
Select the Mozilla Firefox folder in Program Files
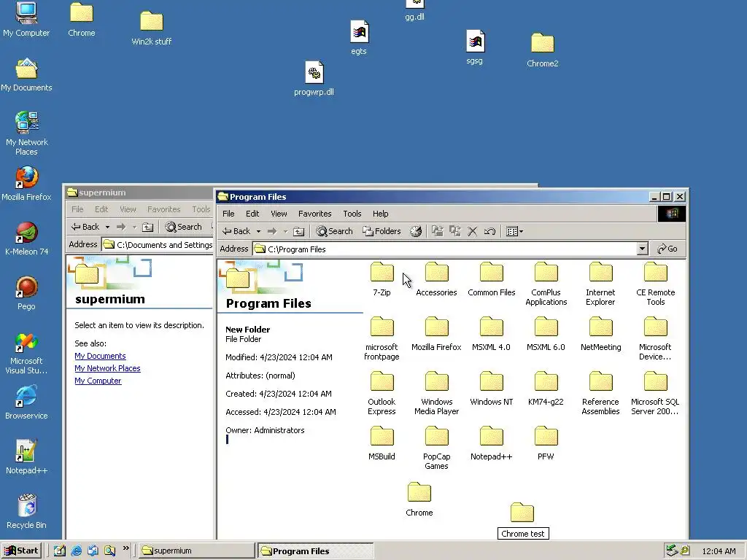[436, 334]
